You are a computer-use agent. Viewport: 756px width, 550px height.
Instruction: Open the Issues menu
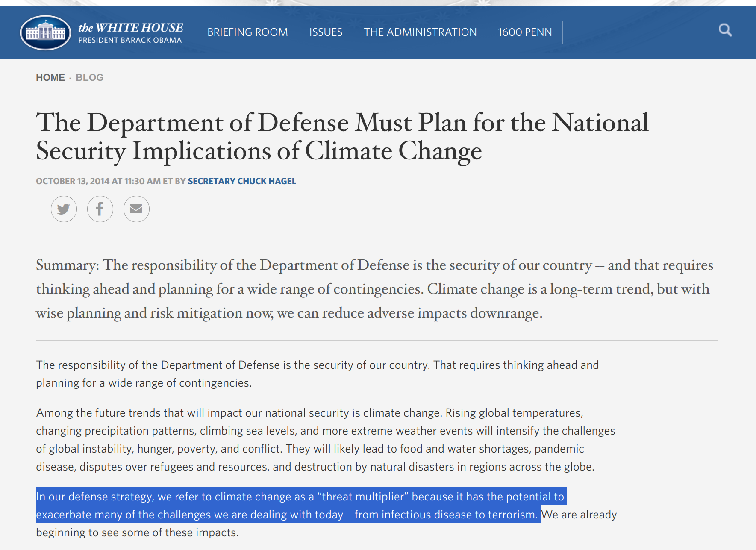click(326, 32)
